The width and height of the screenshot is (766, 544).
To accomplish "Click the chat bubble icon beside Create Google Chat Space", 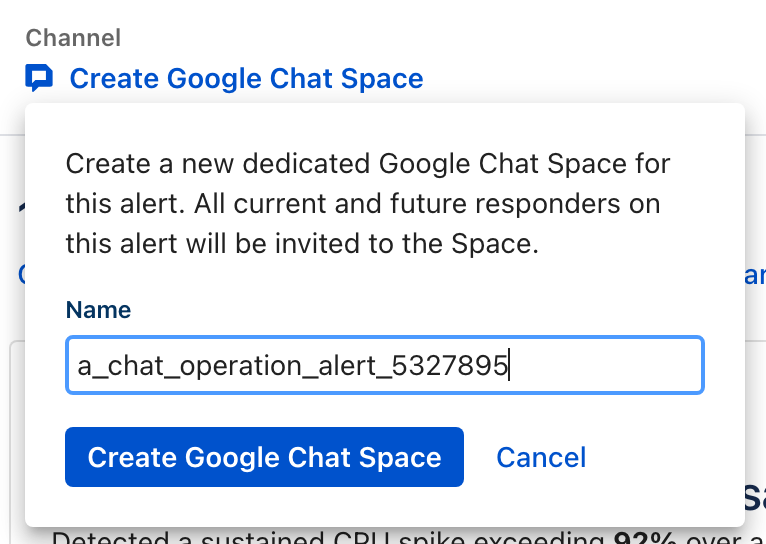I will coord(39,78).
